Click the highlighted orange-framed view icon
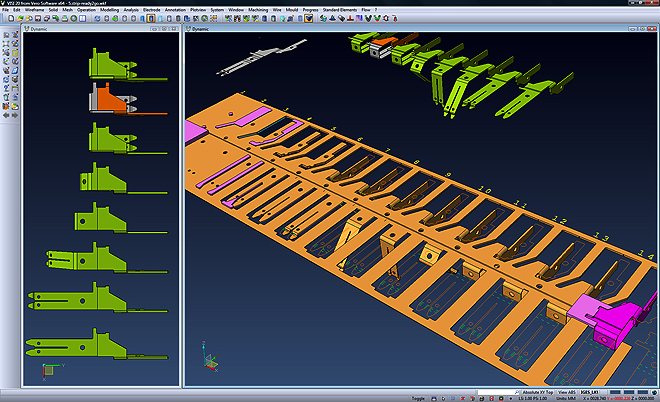Image resolution: width=660 pixels, height=402 pixels. click(x=151, y=18)
